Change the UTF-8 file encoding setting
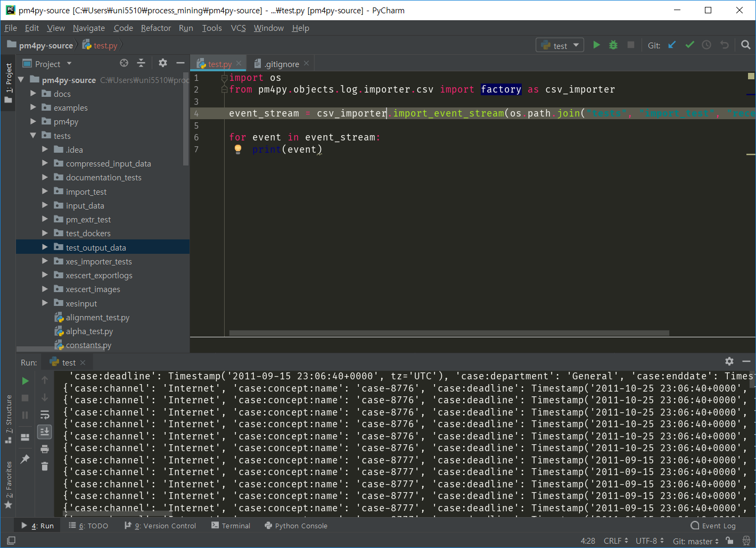 650,541
